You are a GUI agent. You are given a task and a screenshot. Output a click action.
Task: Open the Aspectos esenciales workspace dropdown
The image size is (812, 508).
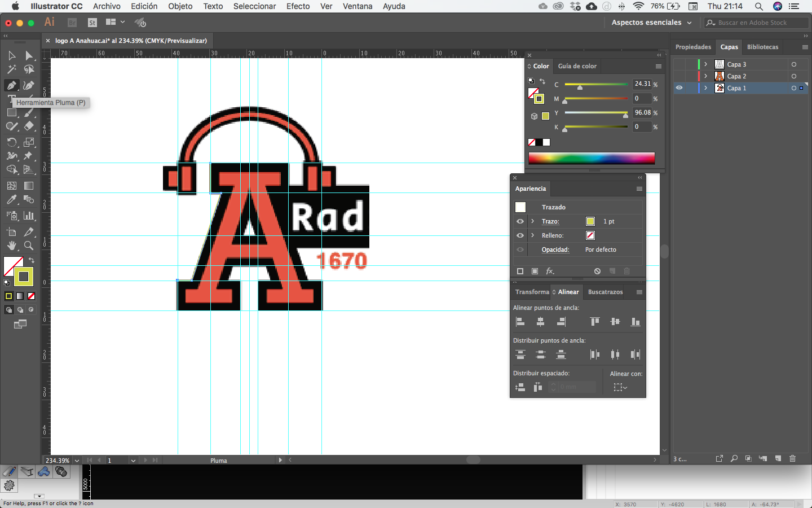pos(651,23)
